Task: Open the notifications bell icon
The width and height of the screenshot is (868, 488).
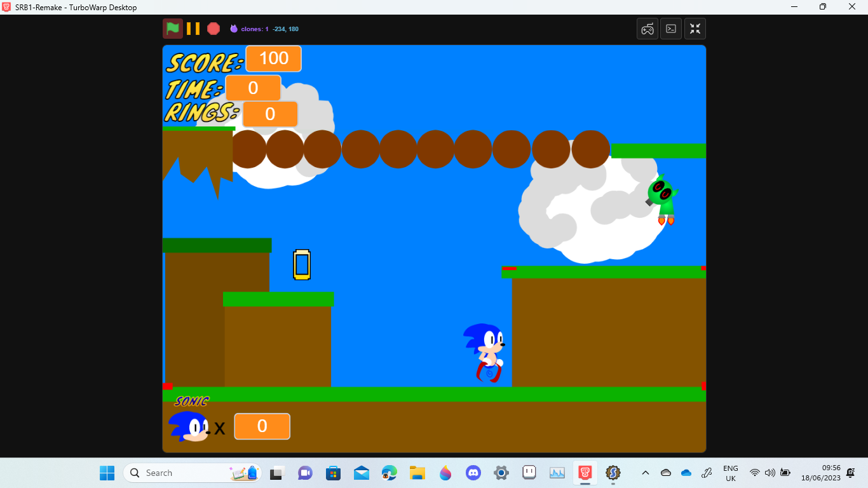Action: [x=851, y=473]
